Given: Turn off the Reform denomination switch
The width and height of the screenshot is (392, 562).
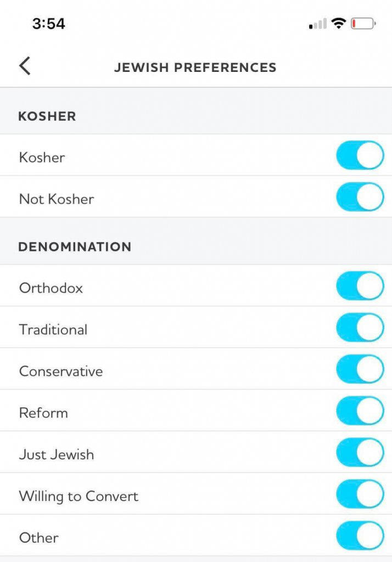Looking at the screenshot, I should click(x=360, y=411).
